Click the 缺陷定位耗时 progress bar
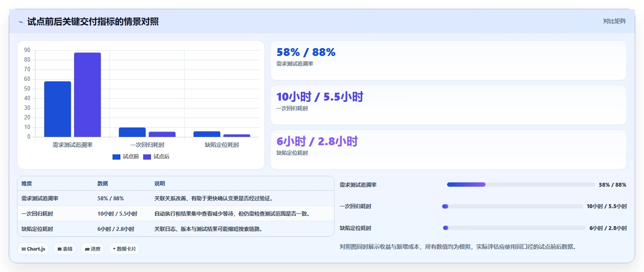Image resolution: width=644 pixels, height=272 pixels. (x=514, y=228)
